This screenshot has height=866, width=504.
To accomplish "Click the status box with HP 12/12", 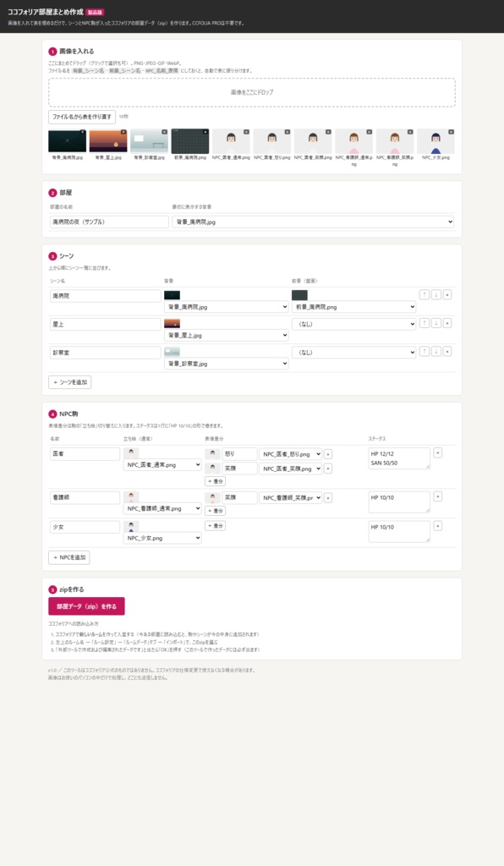I will click(399, 458).
